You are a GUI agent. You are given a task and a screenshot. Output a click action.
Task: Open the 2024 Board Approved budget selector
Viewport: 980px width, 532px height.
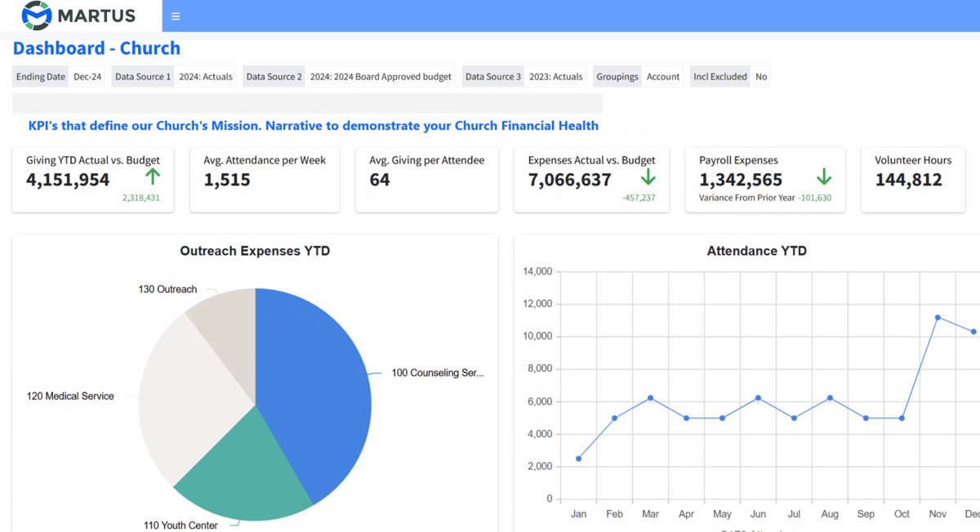[381, 76]
